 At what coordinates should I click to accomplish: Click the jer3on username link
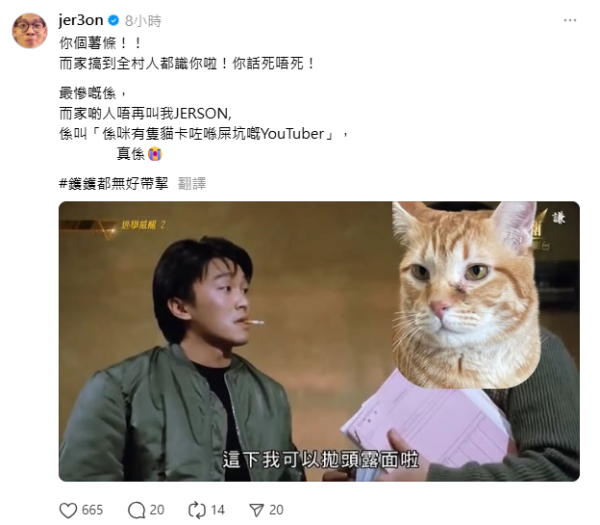pos(81,20)
